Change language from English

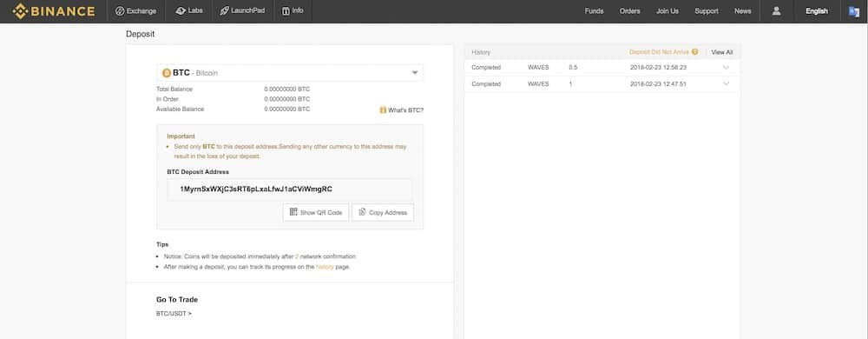[x=817, y=11]
